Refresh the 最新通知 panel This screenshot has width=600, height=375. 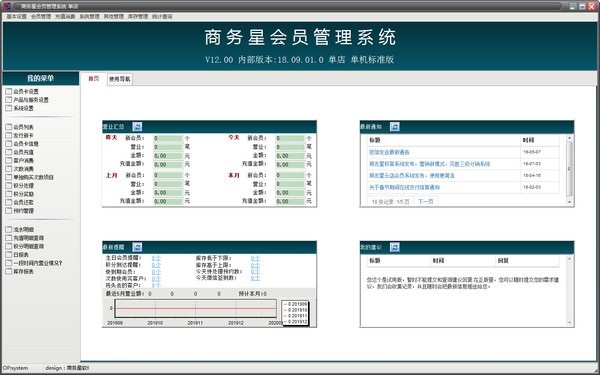point(395,127)
